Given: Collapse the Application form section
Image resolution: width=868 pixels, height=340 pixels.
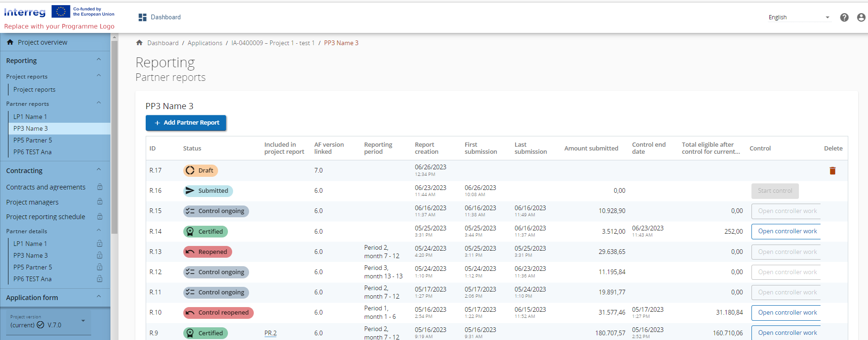Looking at the screenshot, I should coord(99,297).
